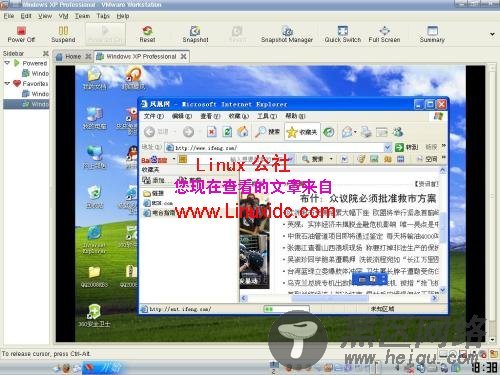Click the IE History icon

tap(329, 132)
